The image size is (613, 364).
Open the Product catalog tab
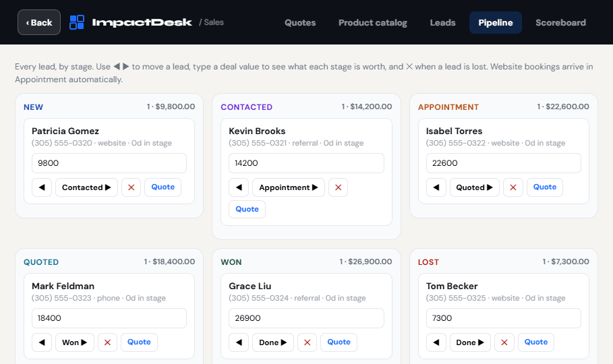click(372, 23)
